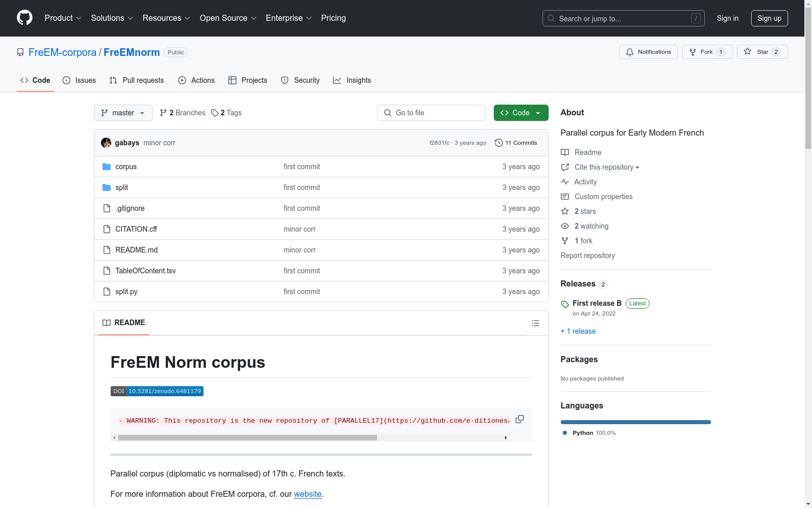
Task: Click the commits history clock icon
Action: [x=499, y=143]
